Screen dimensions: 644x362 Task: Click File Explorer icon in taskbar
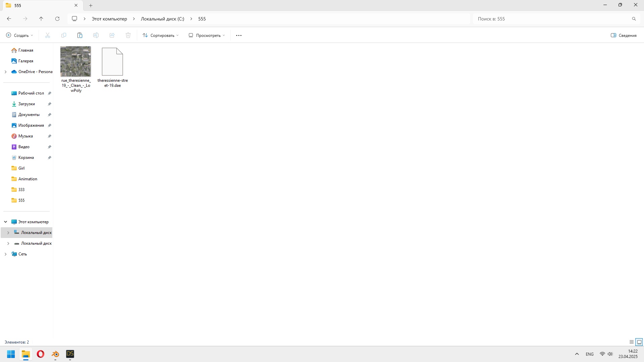[x=26, y=354]
